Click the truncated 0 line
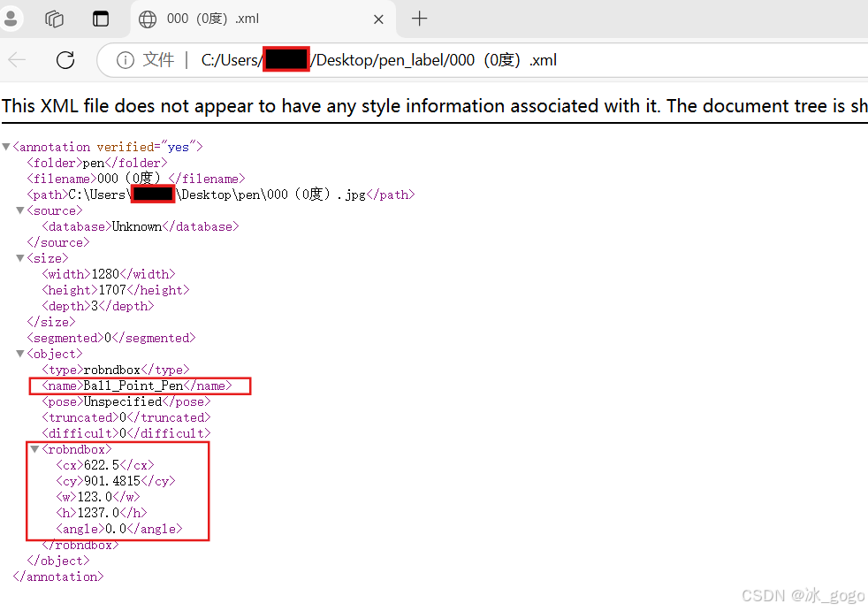 tap(126, 417)
